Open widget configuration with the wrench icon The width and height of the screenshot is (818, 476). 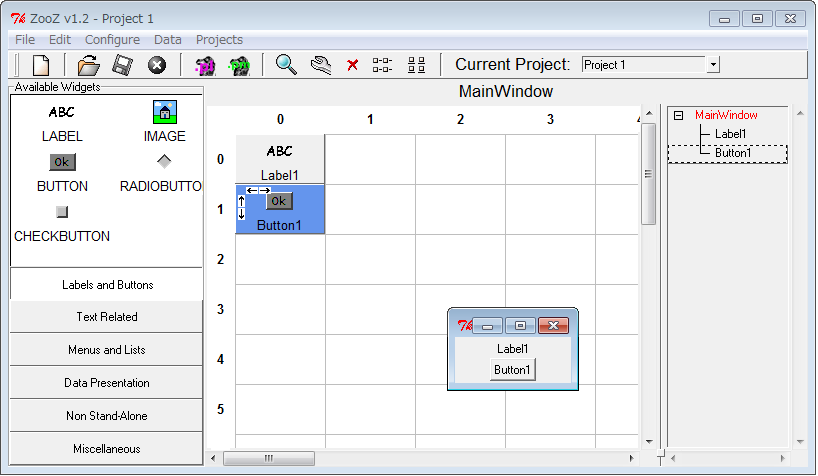(x=320, y=65)
